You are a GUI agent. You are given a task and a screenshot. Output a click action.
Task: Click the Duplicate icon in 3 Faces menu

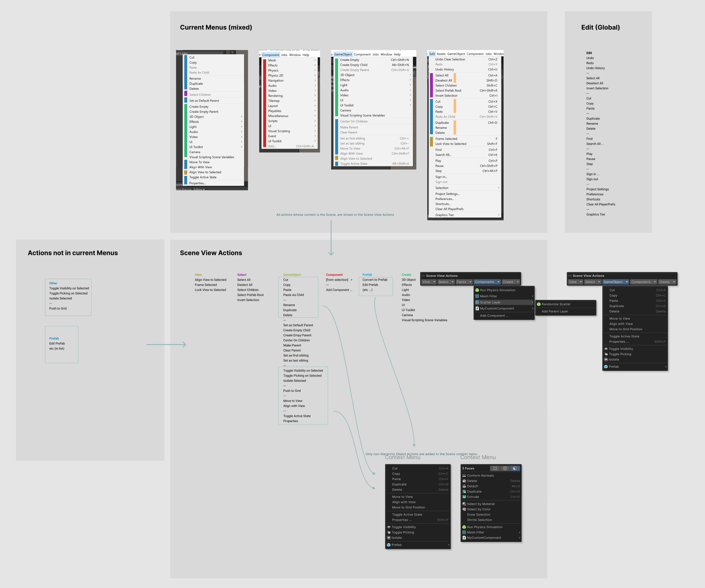464,491
